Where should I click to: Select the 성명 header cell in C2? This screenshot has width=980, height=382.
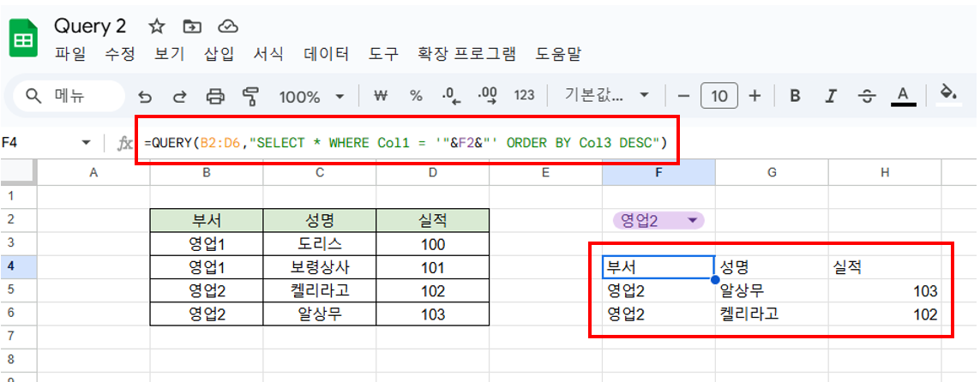319,220
